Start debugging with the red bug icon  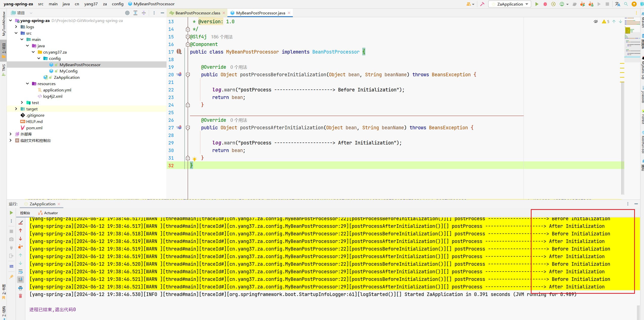(545, 4)
